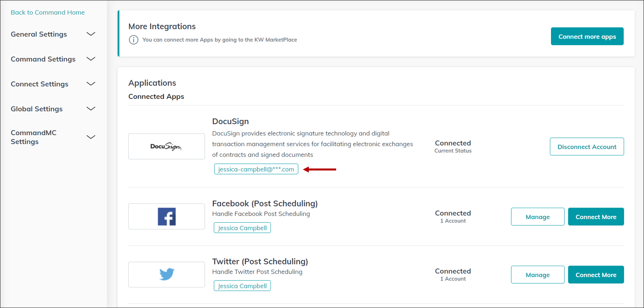Image resolution: width=644 pixels, height=308 pixels.
Task: Open Back to Command Home link
Action: [48, 12]
